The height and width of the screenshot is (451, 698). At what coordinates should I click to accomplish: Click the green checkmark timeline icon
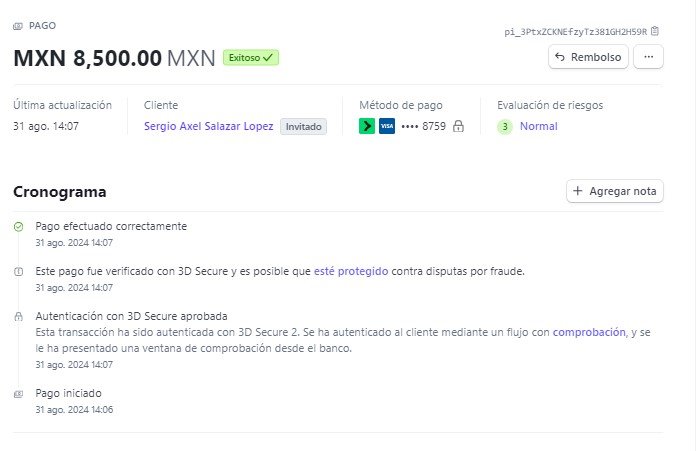pyautogui.click(x=18, y=227)
